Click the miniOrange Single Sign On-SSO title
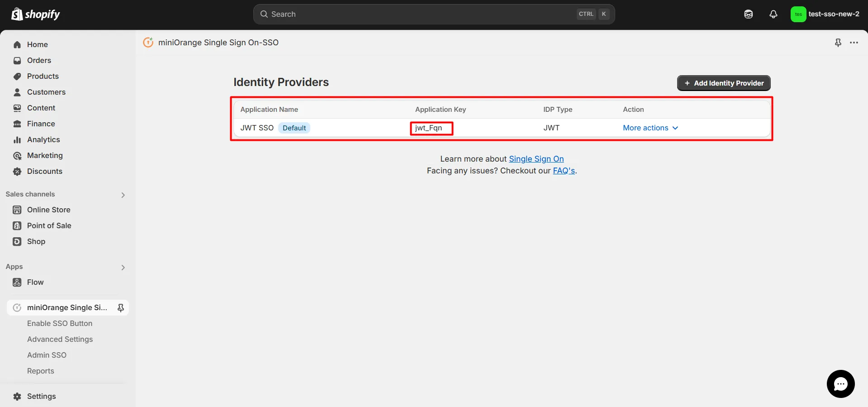This screenshot has height=407, width=868. [x=218, y=43]
